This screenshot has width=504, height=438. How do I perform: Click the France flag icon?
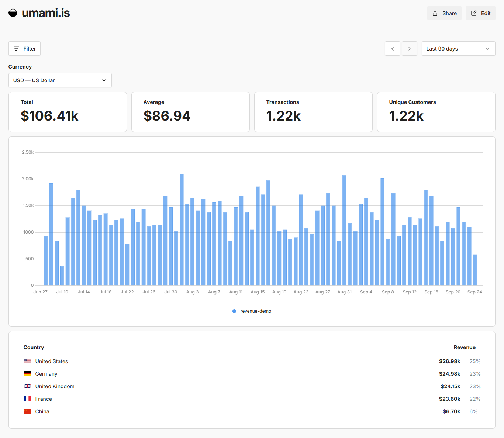click(x=27, y=399)
